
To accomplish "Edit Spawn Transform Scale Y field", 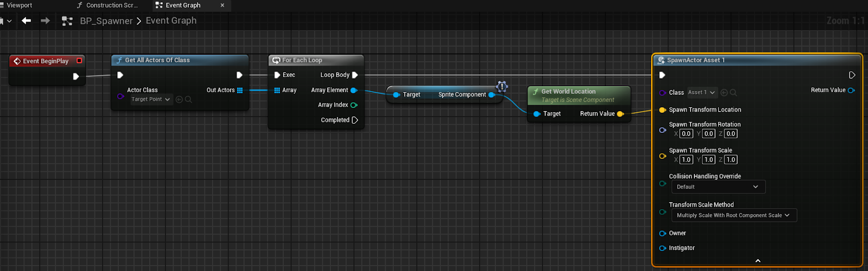I will 709,160.
